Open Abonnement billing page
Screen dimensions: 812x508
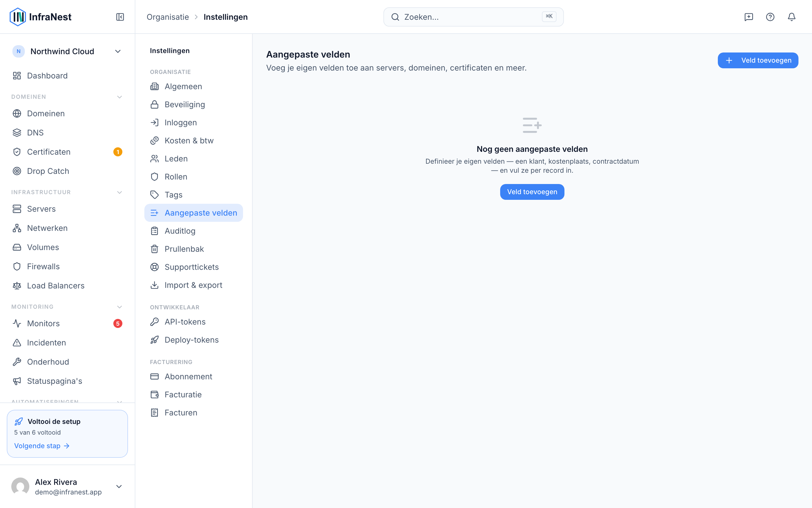(194, 377)
